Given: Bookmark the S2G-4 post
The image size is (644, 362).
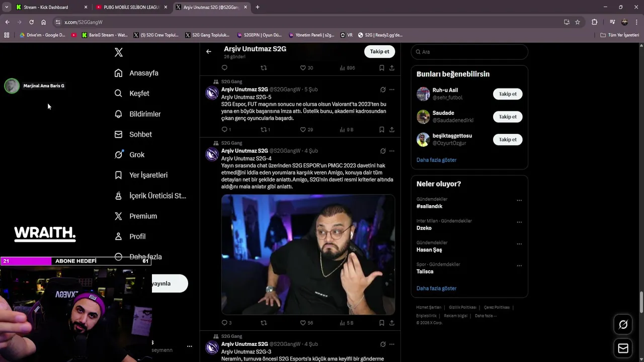Looking at the screenshot, I should point(382,323).
